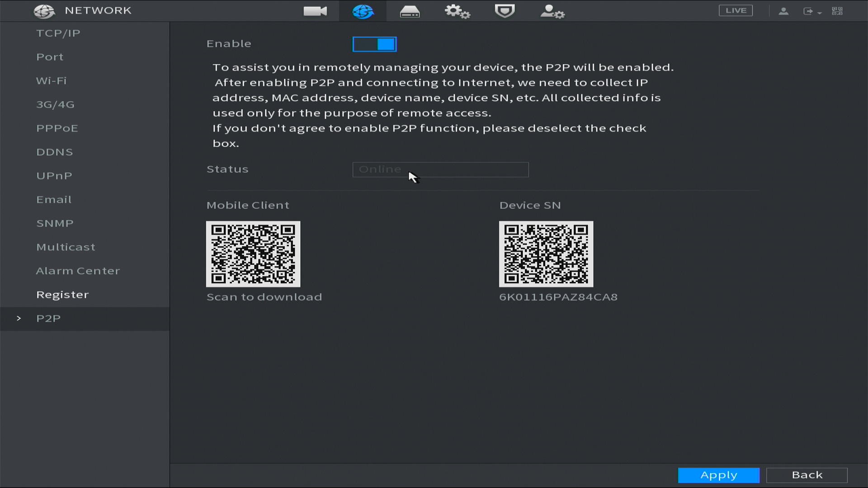This screenshot has height=488, width=868.
Task: Click the serial number 6K01116PAZ84CA8
Action: 558,297
